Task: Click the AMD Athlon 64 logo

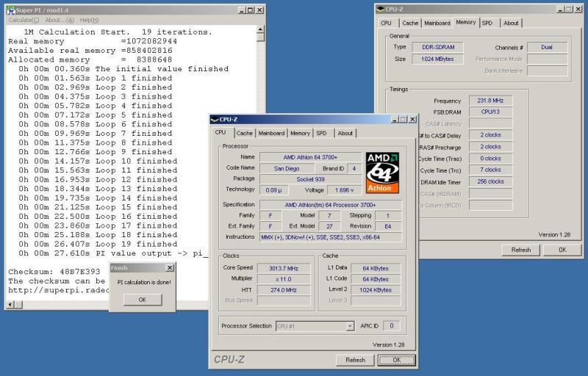Action: point(382,173)
